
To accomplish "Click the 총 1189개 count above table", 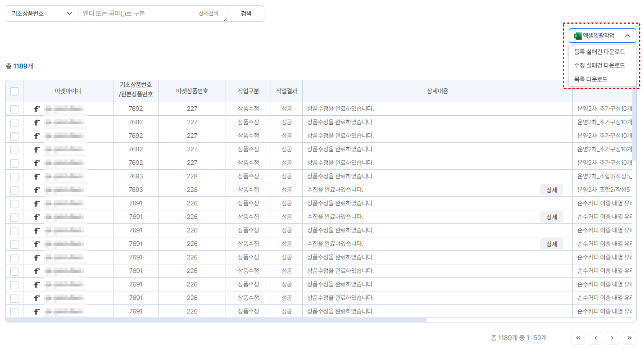I will (x=19, y=66).
